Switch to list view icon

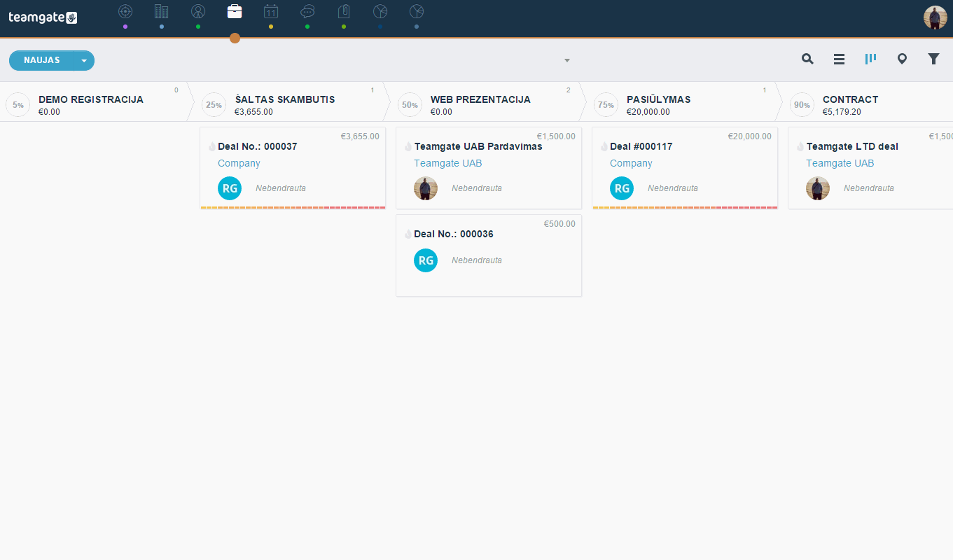839,59
